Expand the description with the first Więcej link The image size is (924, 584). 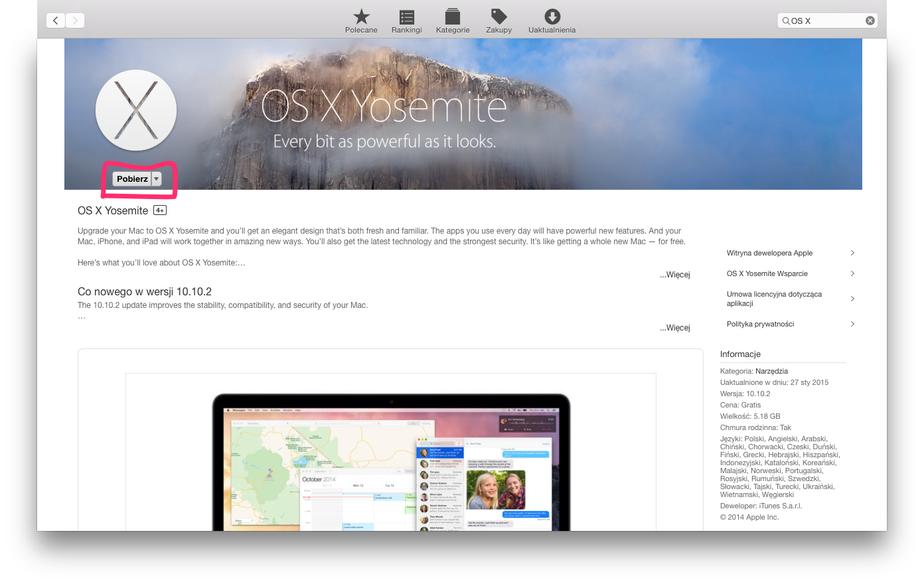[674, 275]
